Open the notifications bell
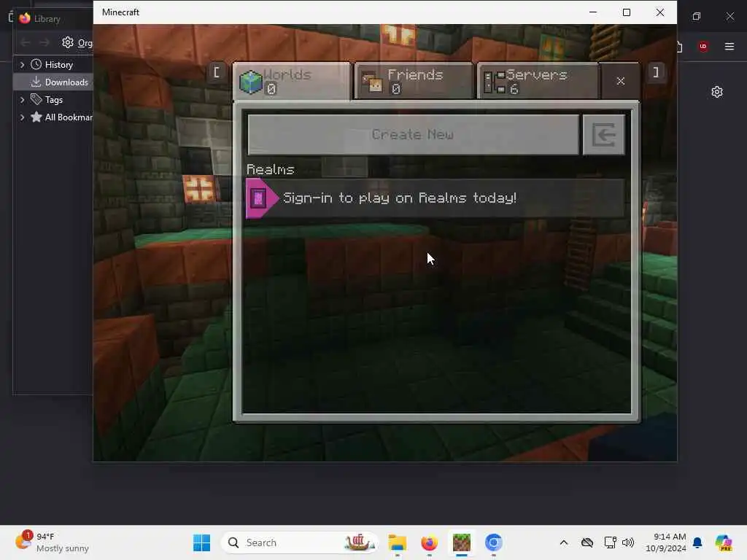 (x=697, y=542)
